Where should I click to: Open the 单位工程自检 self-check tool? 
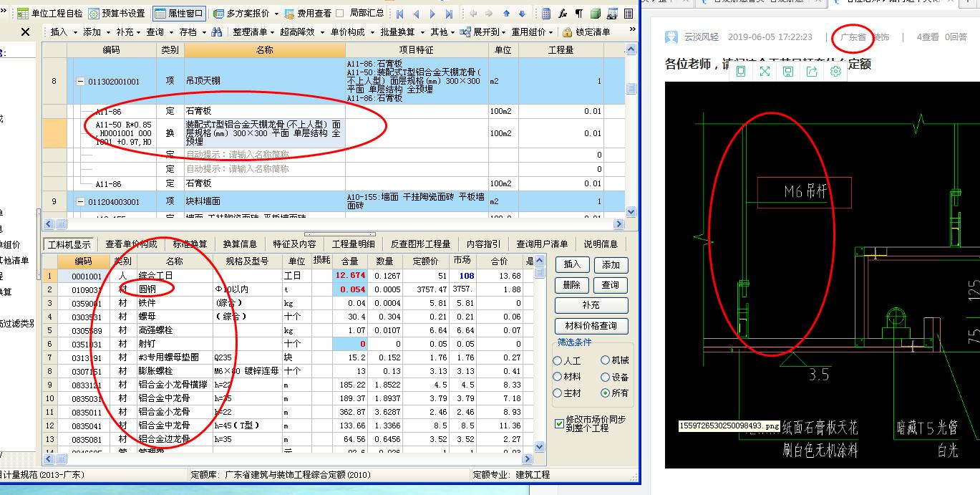point(50,14)
